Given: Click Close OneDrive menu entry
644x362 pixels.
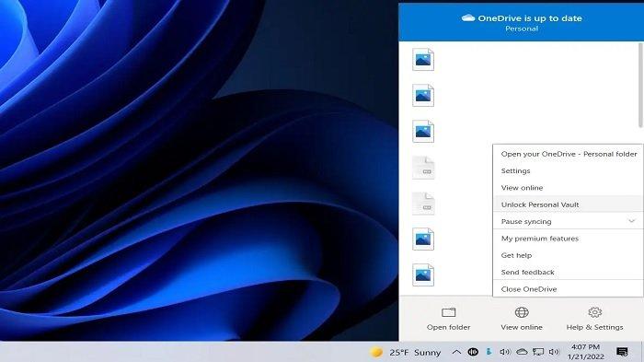Looking at the screenshot, I should coord(569,289).
